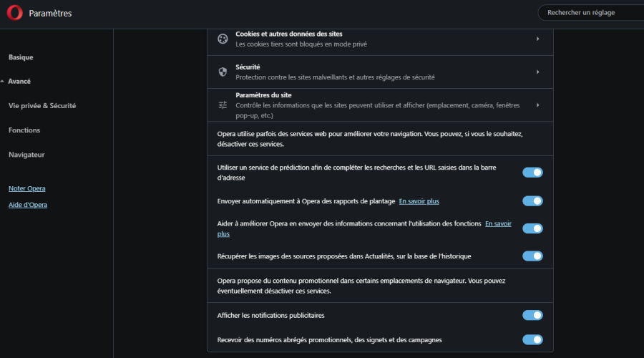Open the Fonctions sidebar section
The image size is (644, 358).
pos(24,130)
